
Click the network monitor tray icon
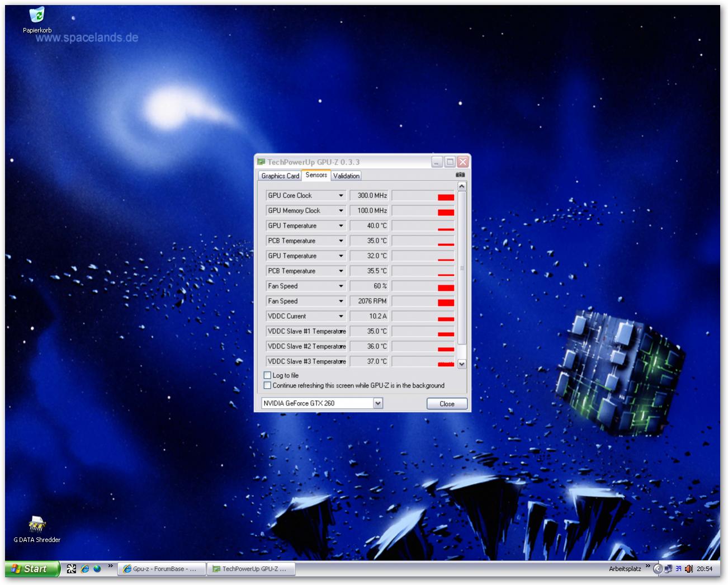pos(668,569)
